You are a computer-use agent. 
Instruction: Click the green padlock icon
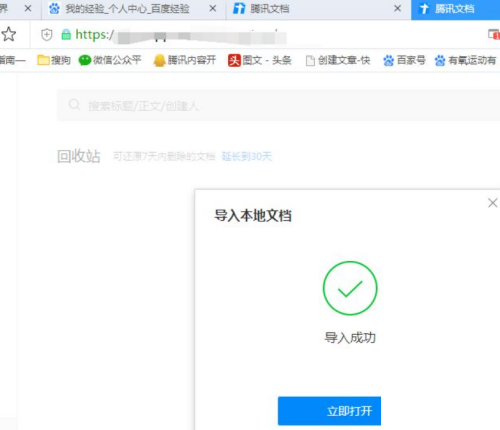pyautogui.click(x=66, y=34)
